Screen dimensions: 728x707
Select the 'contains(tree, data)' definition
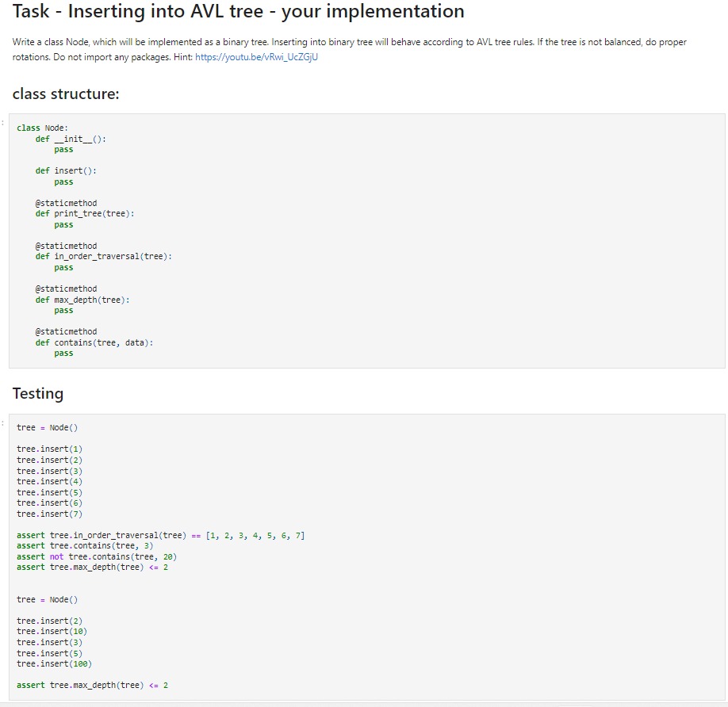coord(94,342)
